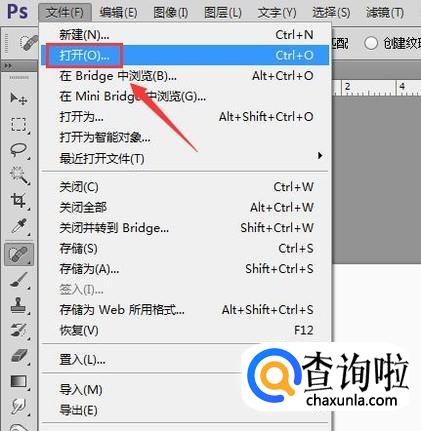Expand the toolbox panel double-arrow
This screenshot has height=431, width=421.
coord(7,66)
